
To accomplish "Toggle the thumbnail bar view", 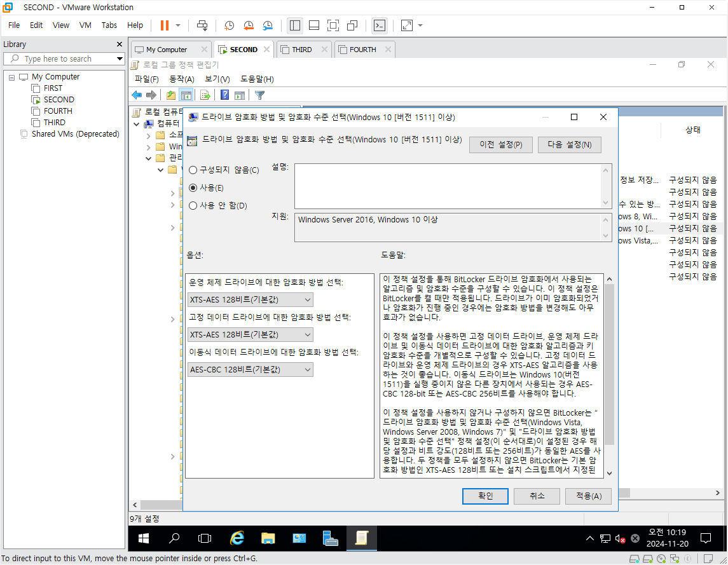I will pos(314,25).
